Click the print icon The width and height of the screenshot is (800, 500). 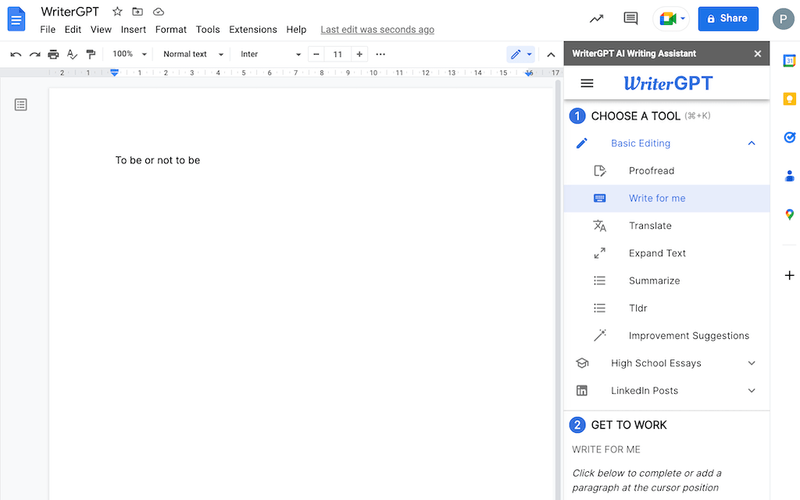53,54
